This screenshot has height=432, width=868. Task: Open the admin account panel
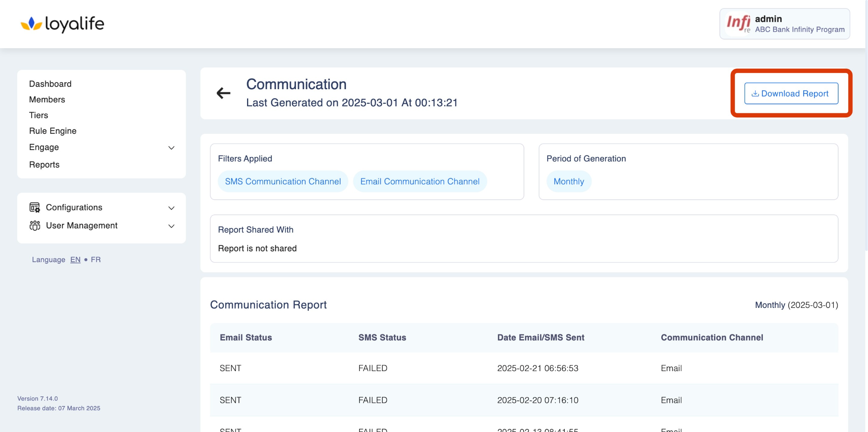click(x=799, y=24)
